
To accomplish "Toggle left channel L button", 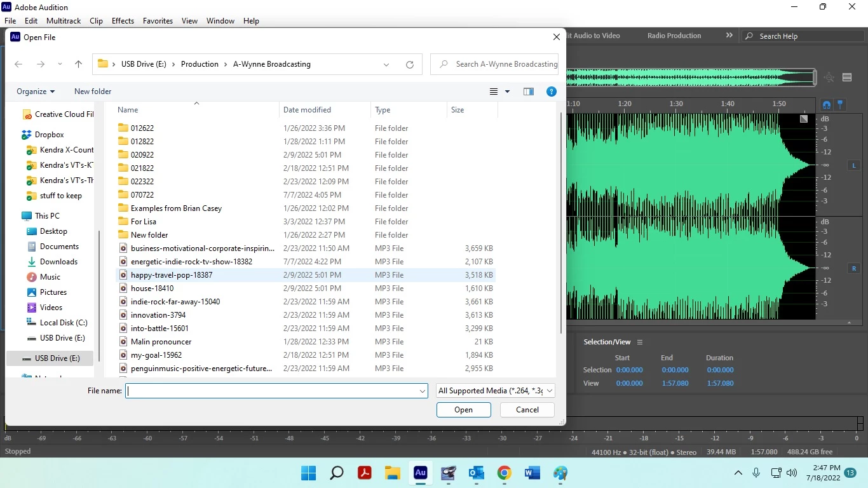I will coord(854,165).
